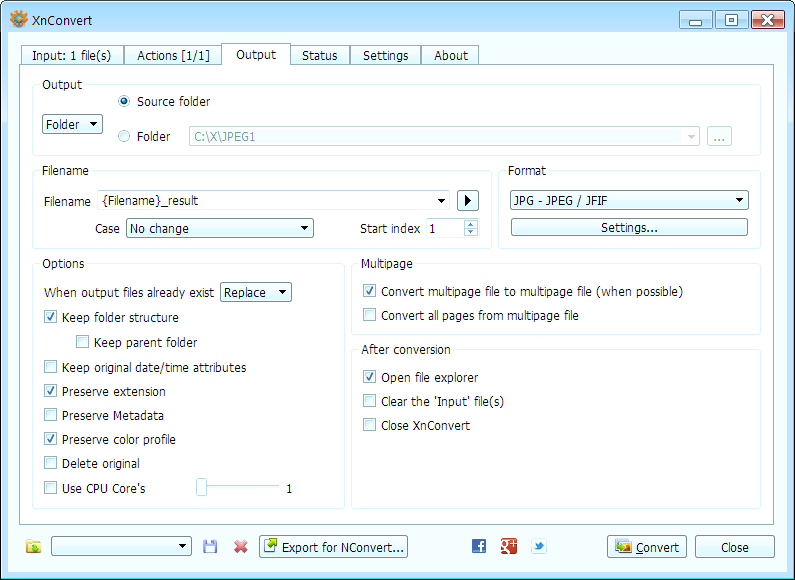Open the Replace existing files dropdown
This screenshot has height=580, width=795.
[256, 292]
